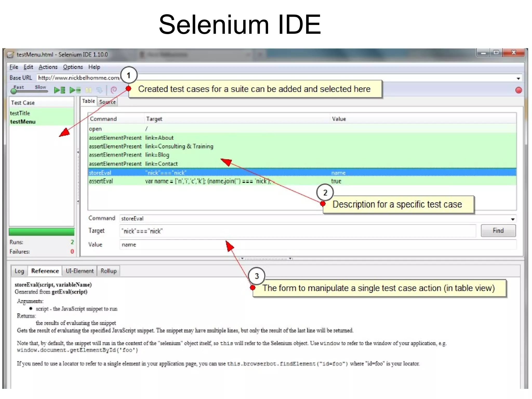Select the testTitle test case
532x399 pixels.
(x=20, y=113)
